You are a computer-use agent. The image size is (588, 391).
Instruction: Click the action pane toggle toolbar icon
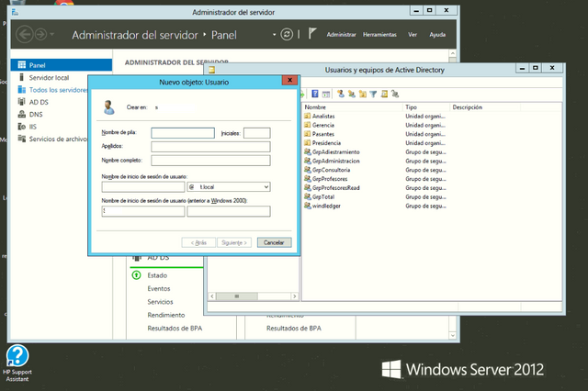point(326,94)
